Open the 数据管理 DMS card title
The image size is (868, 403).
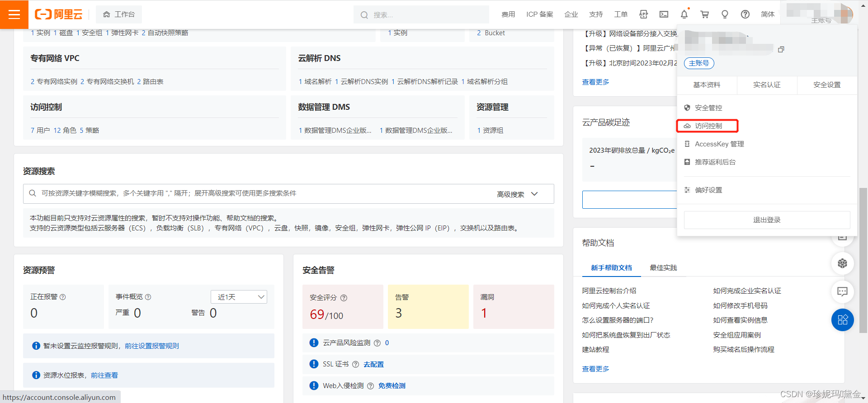[324, 107]
